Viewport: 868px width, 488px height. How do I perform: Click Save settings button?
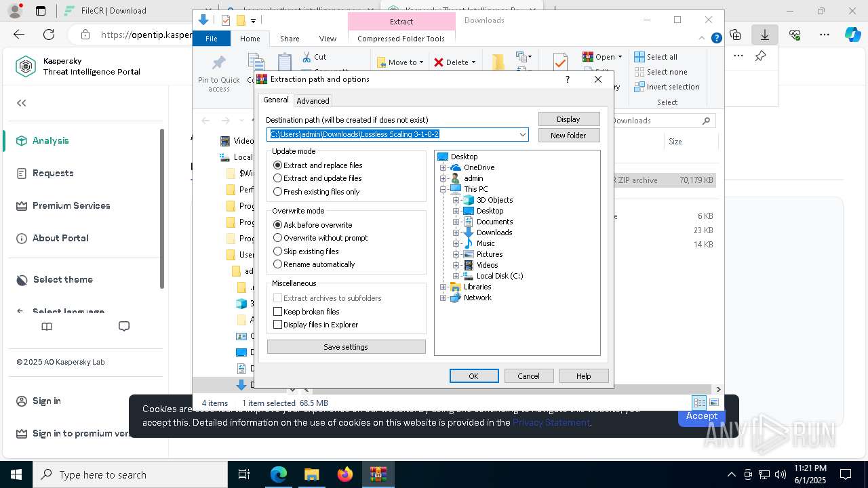[x=346, y=347]
